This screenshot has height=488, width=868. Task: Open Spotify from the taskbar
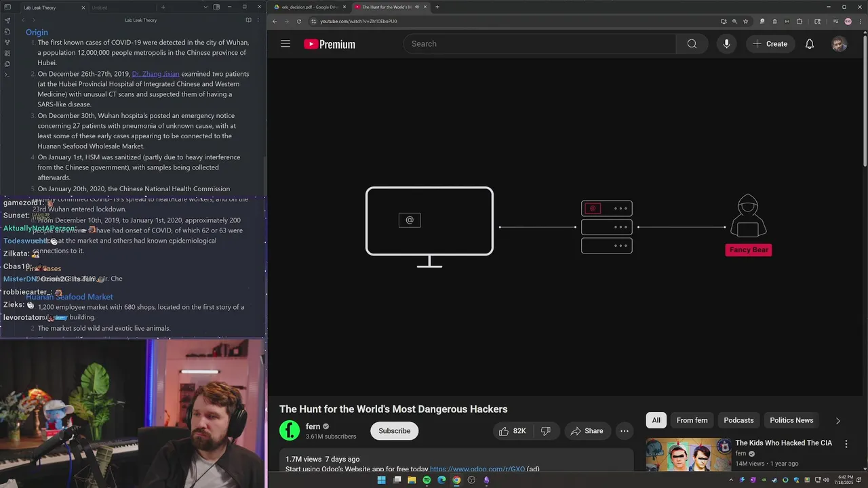427,480
